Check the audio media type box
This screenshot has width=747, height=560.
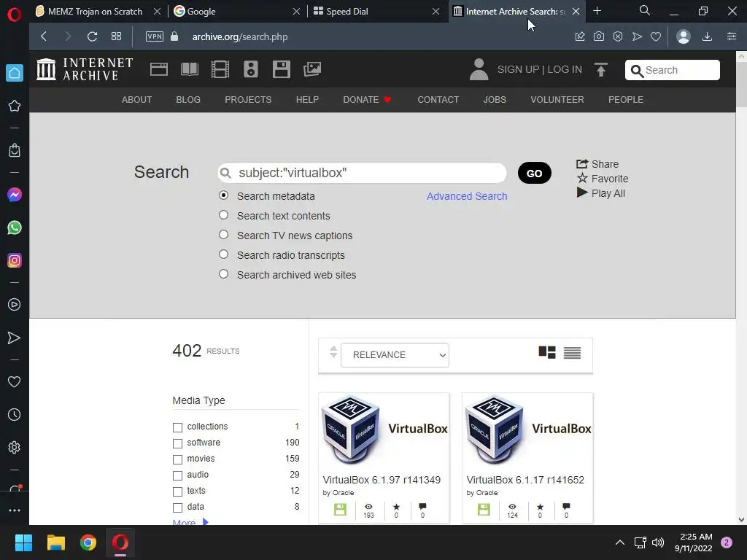[177, 475]
